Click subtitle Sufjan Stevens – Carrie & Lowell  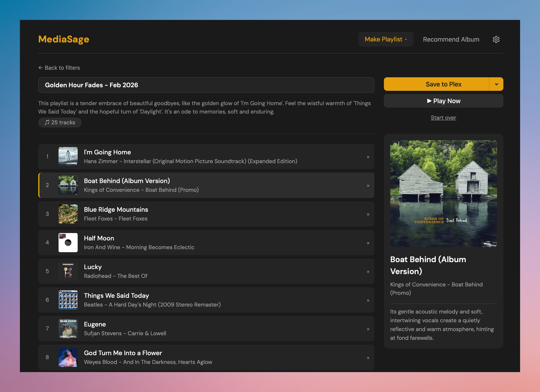tap(125, 333)
